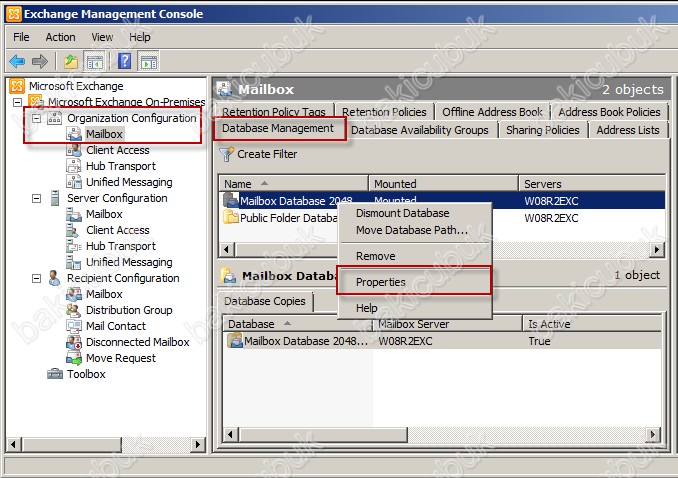
Task: Select the Mailbox Database 2048 copy row
Action: click(442, 341)
